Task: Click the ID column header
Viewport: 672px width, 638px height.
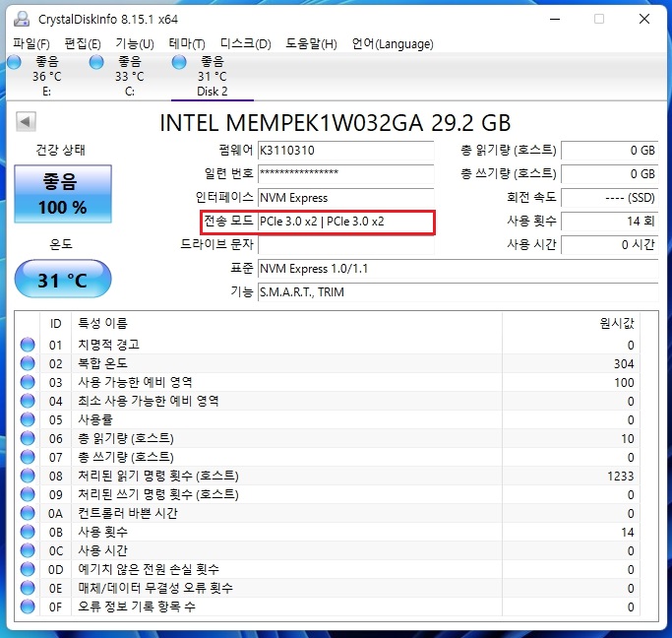Action: [55, 323]
